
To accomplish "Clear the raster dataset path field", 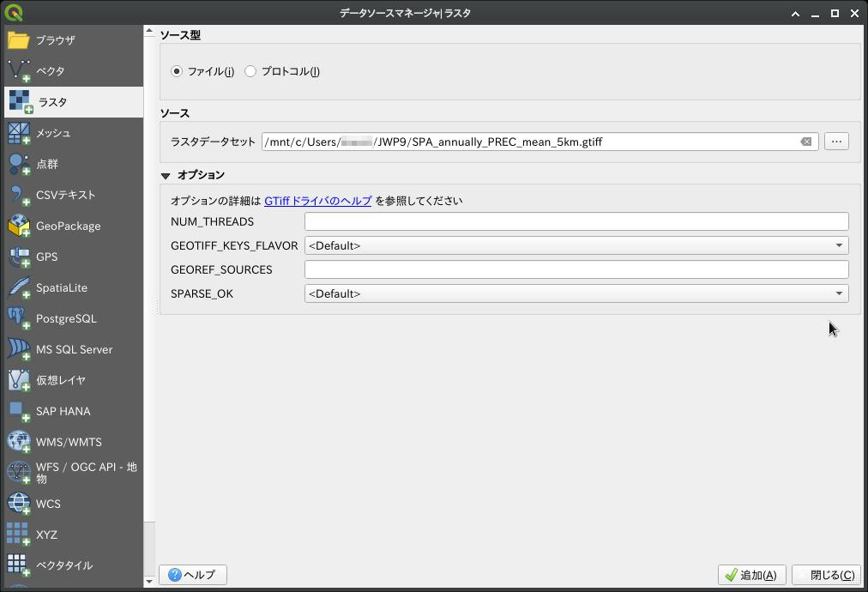I will pos(806,142).
